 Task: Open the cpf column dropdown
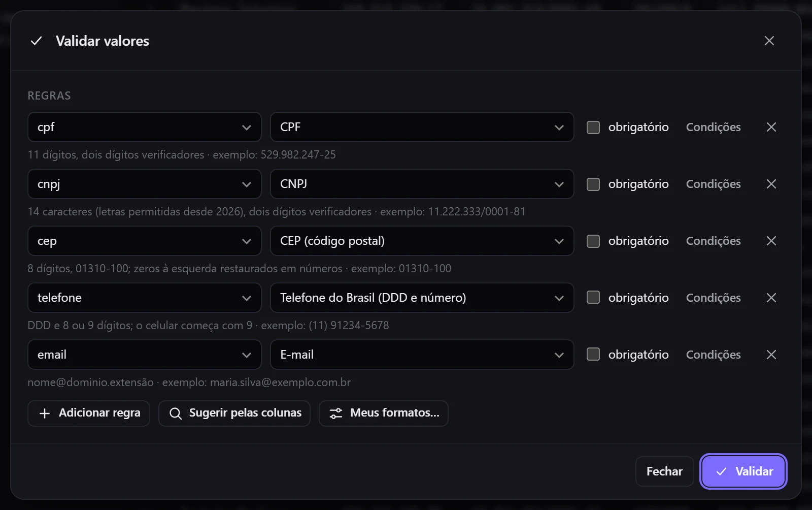(145, 127)
